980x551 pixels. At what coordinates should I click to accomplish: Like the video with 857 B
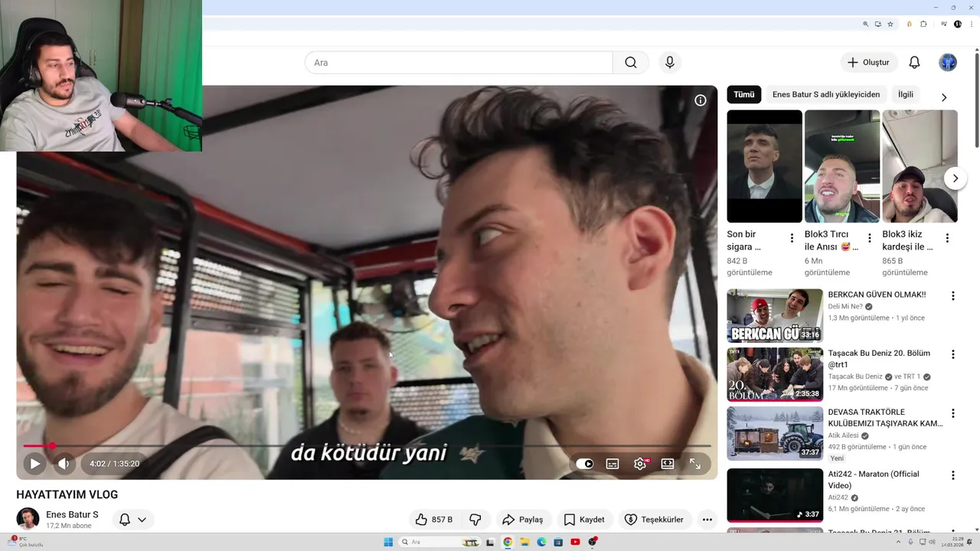[433, 520]
